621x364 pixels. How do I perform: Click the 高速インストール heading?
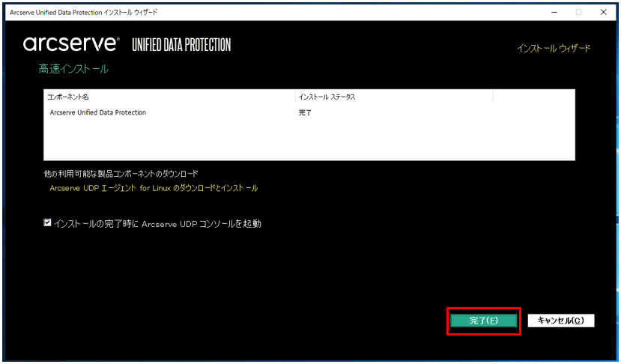pyautogui.click(x=73, y=70)
